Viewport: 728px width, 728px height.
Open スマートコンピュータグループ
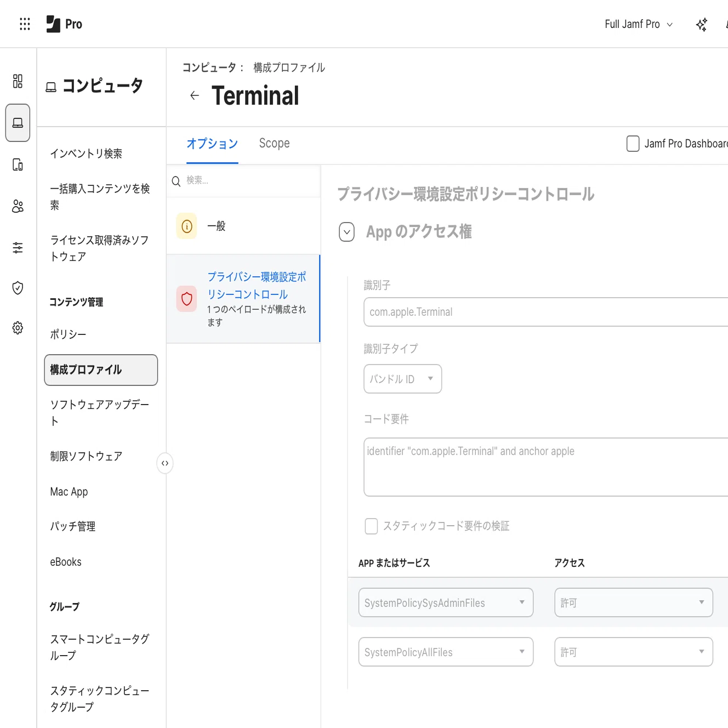tap(100, 647)
